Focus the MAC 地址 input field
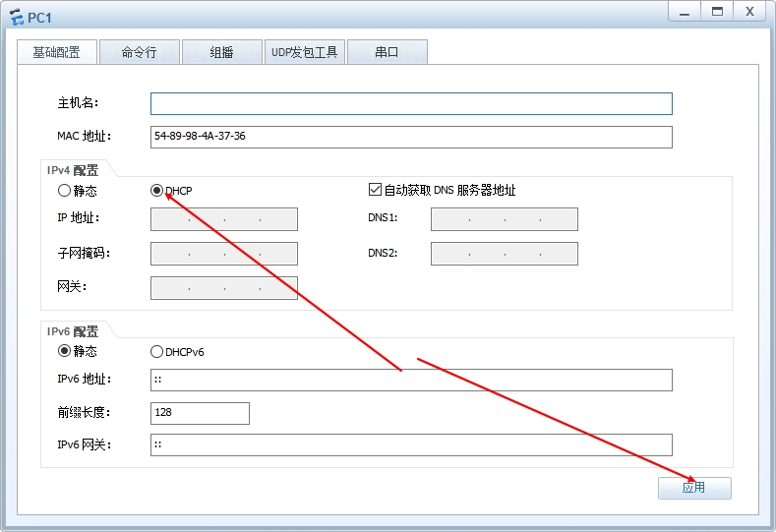776x532 pixels. (411, 137)
